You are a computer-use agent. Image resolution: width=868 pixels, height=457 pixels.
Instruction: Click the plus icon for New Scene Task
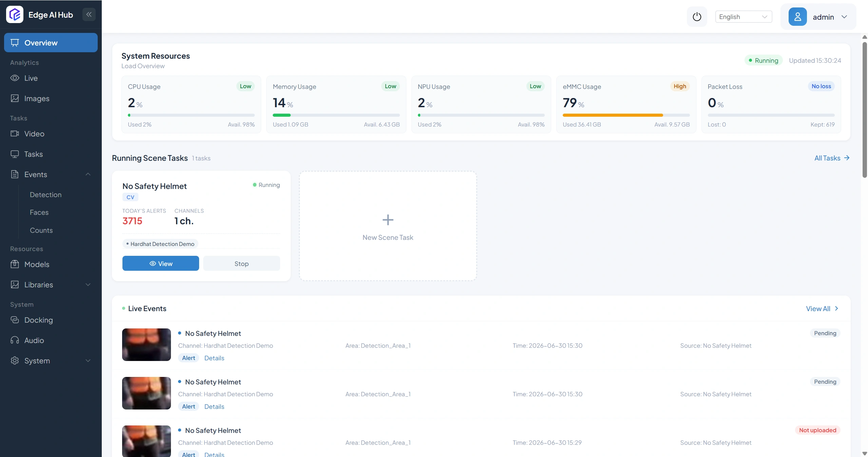388,220
